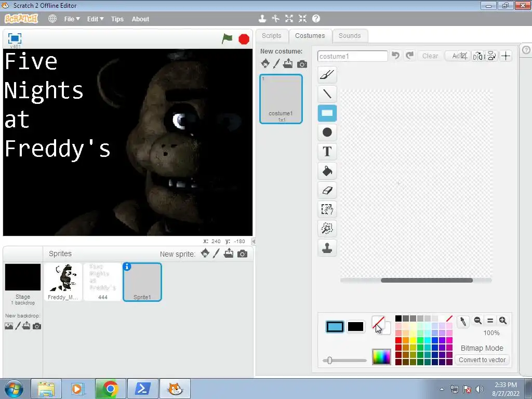532x399 pixels.
Task: Click the Clear button
Action: click(430, 56)
